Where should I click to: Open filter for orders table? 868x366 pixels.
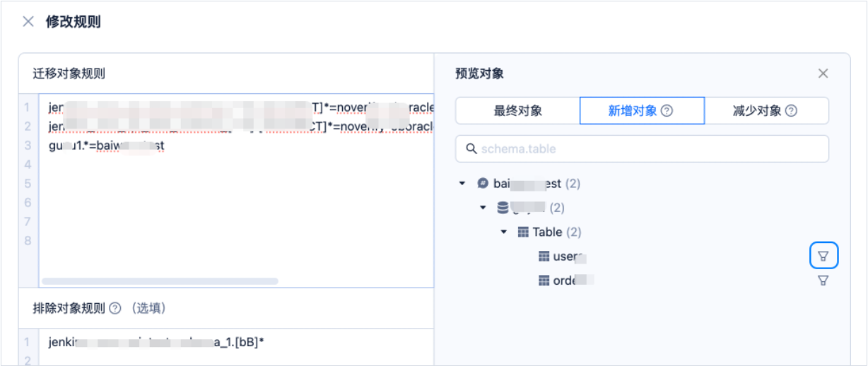823,280
